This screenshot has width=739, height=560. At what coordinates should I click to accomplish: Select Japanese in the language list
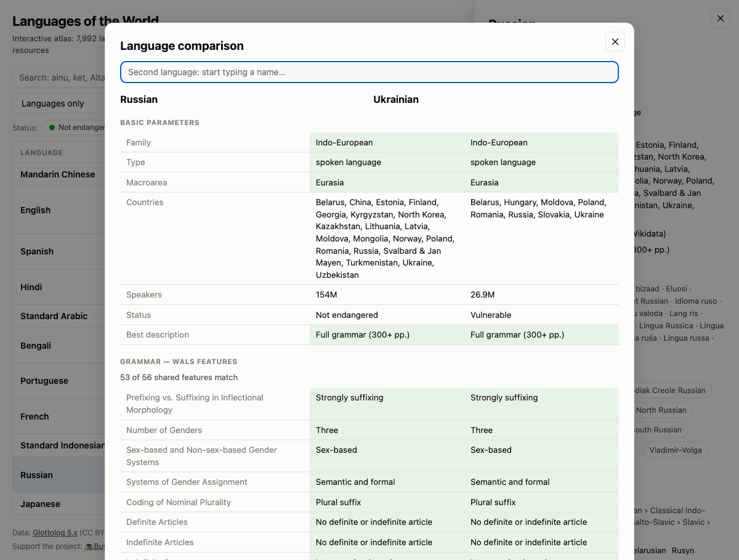coord(59,504)
